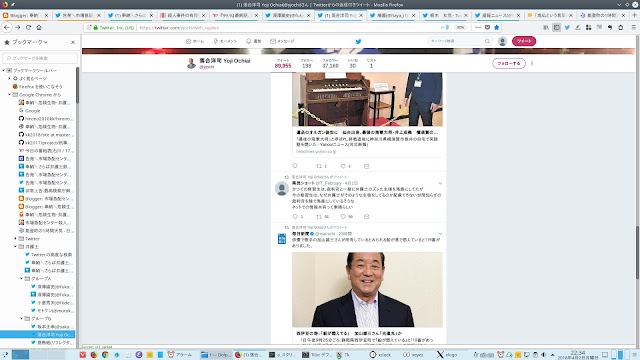Switch to the 産経ニュース browser tab
The image size is (640, 360).
pyautogui.click(x=496, y=15)
